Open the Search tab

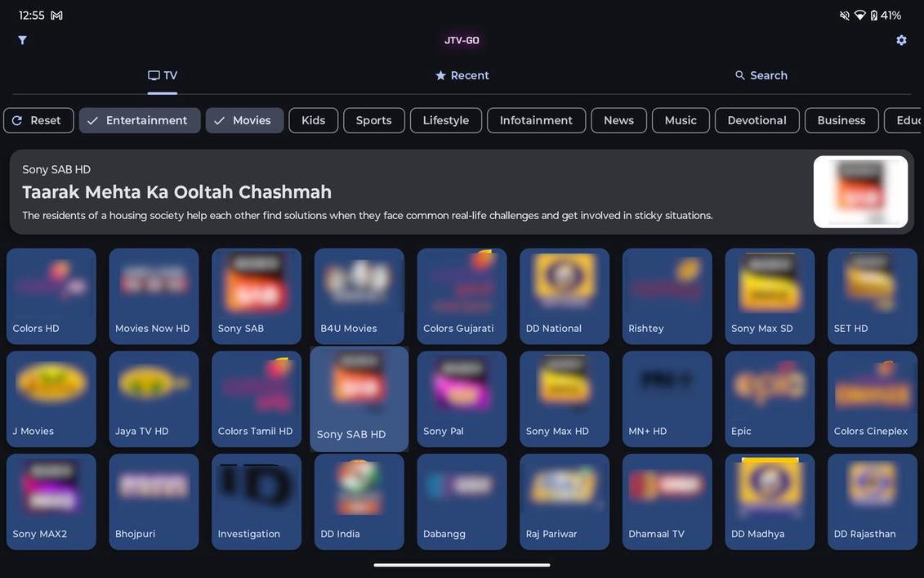pos(761,75)
